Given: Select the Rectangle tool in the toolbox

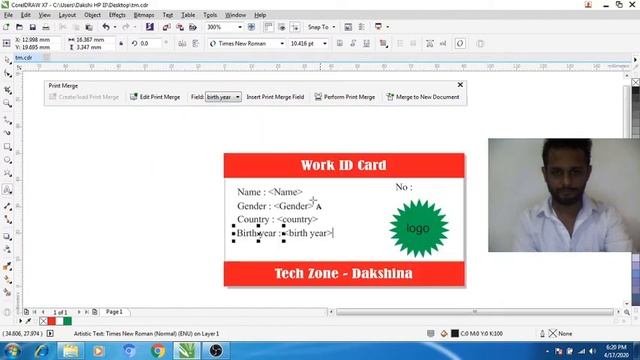Looking at the screenshot, I should tap(7, 147).
